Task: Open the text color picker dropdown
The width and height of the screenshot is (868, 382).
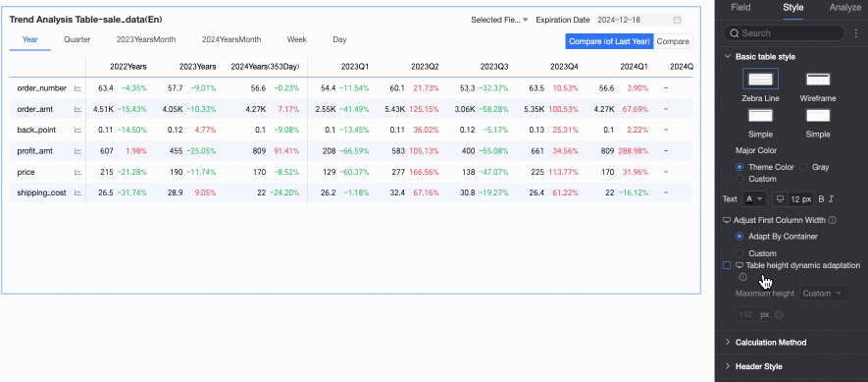Action: click(x=753, y=199)
